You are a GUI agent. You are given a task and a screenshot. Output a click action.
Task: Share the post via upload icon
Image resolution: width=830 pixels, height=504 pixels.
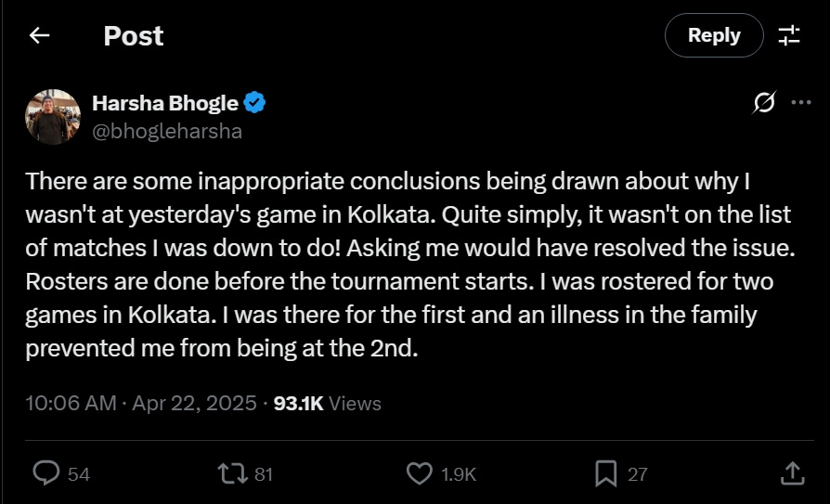click(x=792, y=473)
